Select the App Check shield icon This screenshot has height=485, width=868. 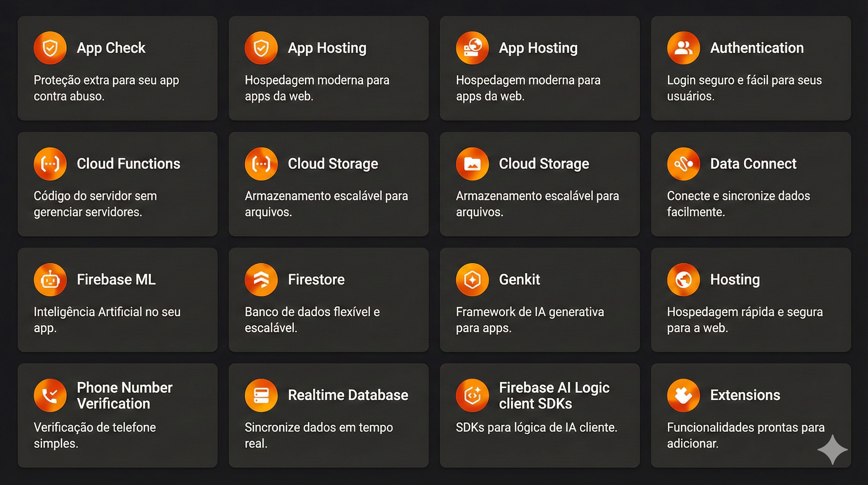tap(50, 48)
